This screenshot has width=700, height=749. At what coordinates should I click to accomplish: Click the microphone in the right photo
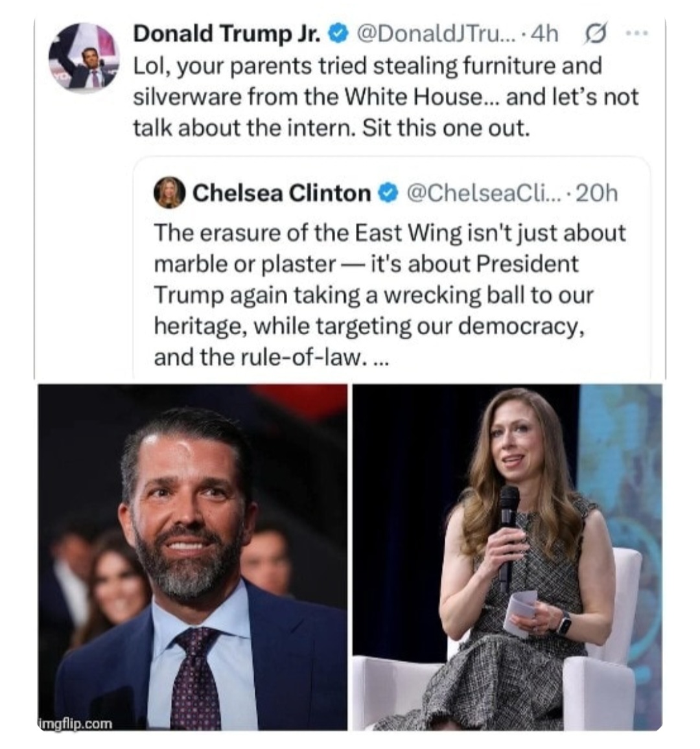pos(508,518)
